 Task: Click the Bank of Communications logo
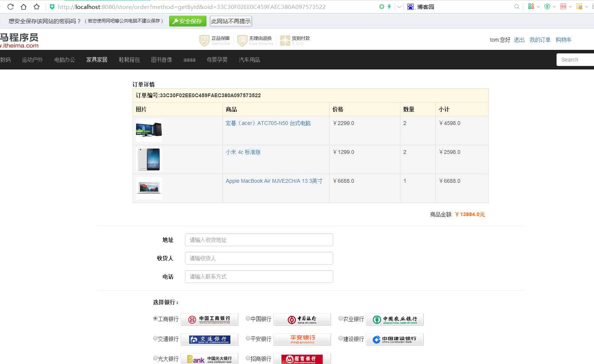click(x=209, y=339)
